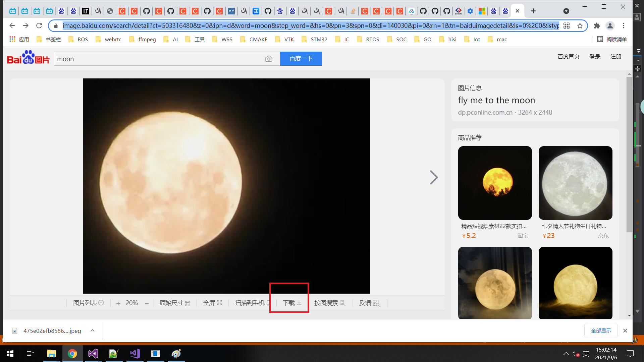Viewport: 644px width, 362px height.
Task: Open 百度首页 link
Action: click(x=569, y=57)
